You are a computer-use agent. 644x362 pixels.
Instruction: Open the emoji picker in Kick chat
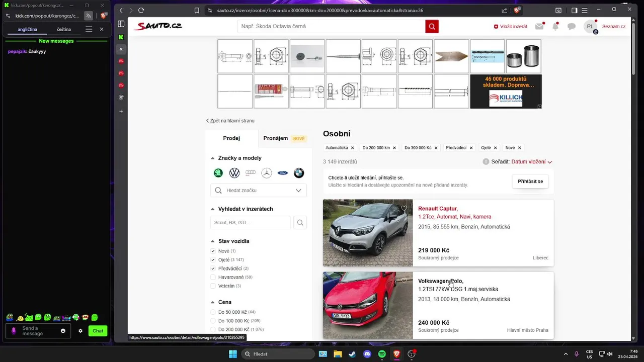[x=63, y=331]
